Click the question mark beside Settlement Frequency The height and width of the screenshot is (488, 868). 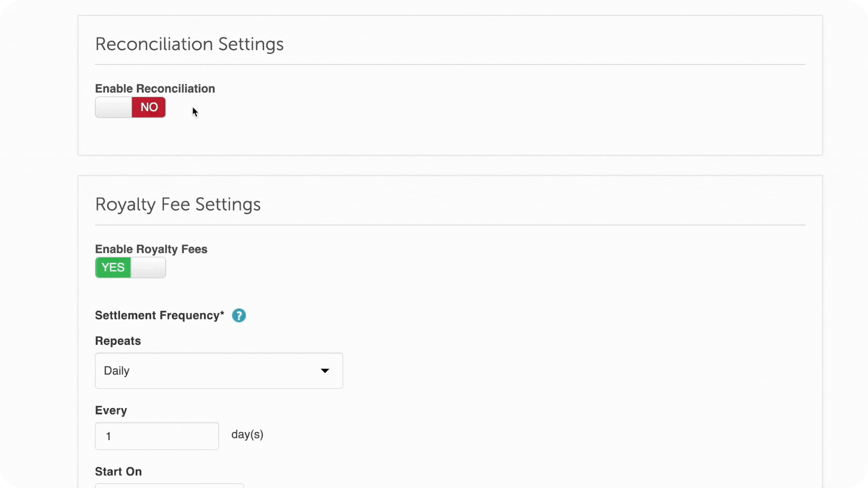point(239,315)
